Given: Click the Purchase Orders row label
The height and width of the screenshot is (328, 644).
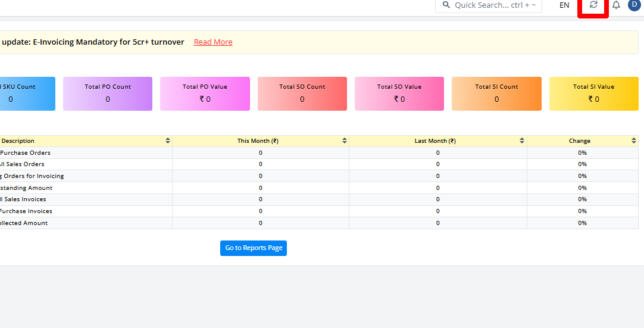Looking at the screenshot, I should coord(25,153).
